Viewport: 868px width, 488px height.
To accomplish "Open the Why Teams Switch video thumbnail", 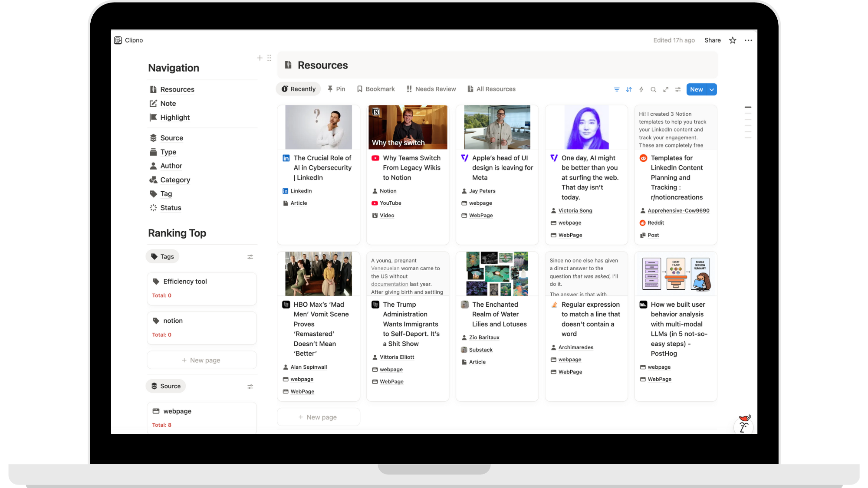I will 408,127.
